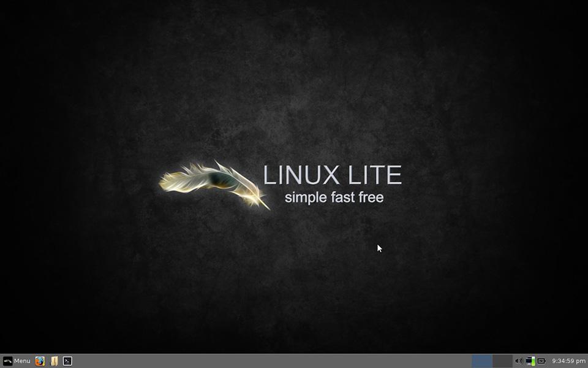Open the file manager folder launcher
This screenshot has width=588, height=368.
pos(54,361)
